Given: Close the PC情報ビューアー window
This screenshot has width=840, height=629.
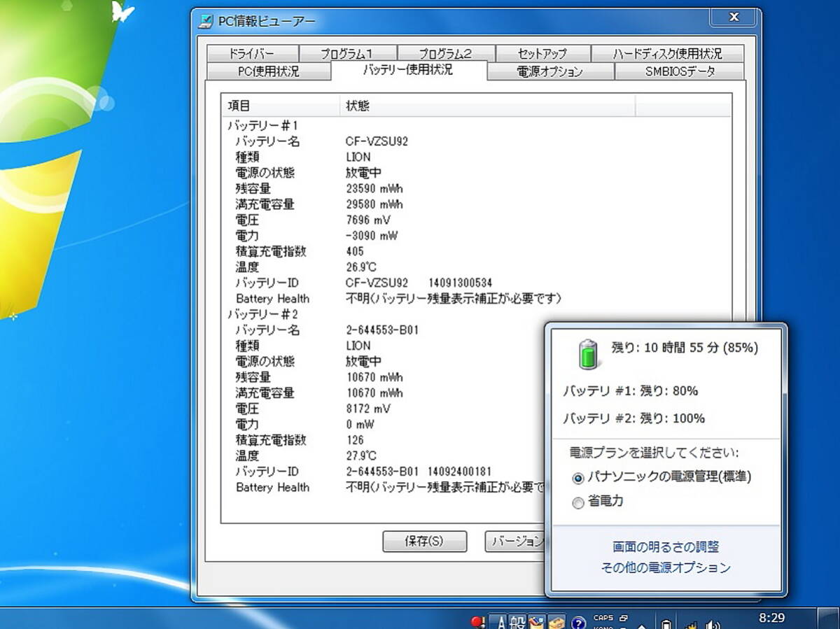Looking at the screenshot, I should tap(734, 17).
